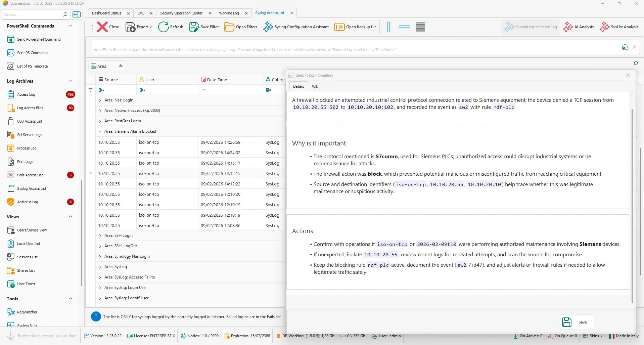Expand the Area: PostGres Login group
The image size is (644, 345).
[x=100, y=121]
